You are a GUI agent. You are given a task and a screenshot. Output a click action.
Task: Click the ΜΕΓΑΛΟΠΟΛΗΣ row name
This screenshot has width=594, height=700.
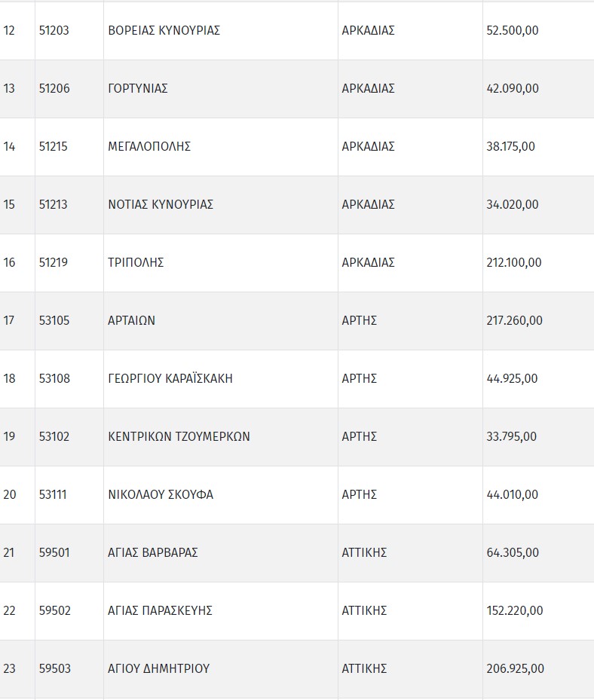(x=149, y=147)
